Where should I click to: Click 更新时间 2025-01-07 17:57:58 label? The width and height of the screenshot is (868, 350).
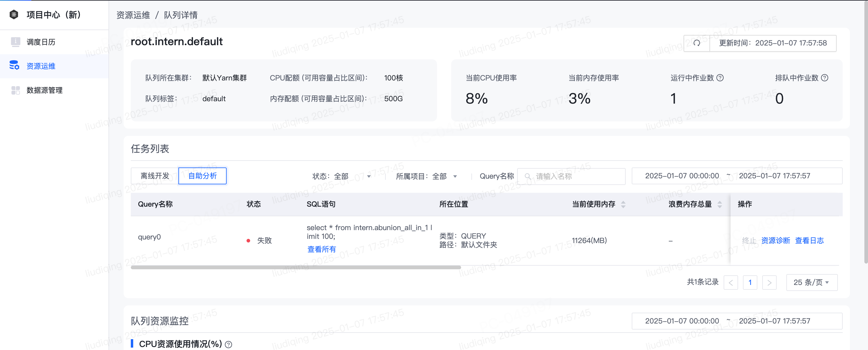click(773, 43)
